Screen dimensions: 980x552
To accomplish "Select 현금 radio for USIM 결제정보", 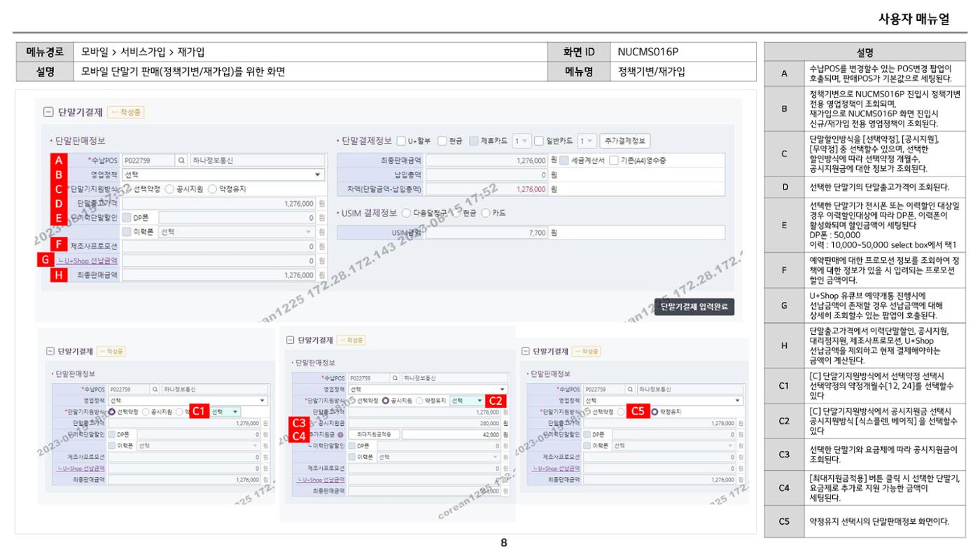I will pyautogui.click(x=456, y=213).
